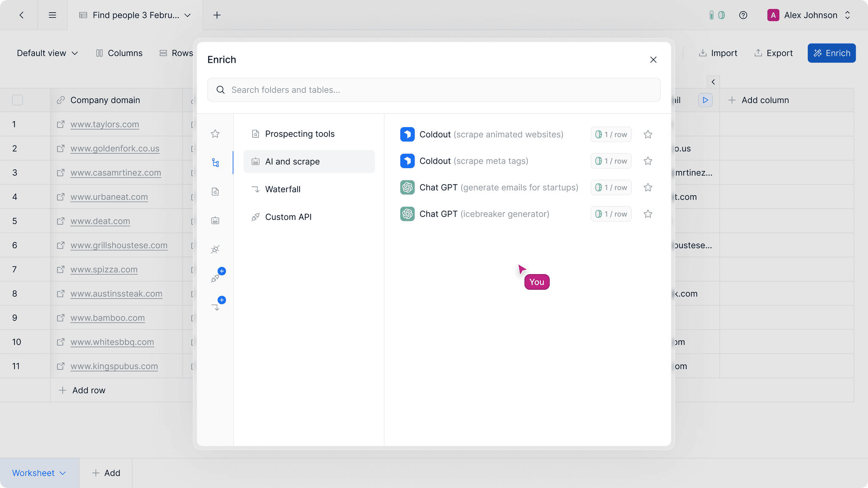The height and width of the screenshot is (488, 868).
Task: Close the Enrich dialog
Action: tap(653, 60)
